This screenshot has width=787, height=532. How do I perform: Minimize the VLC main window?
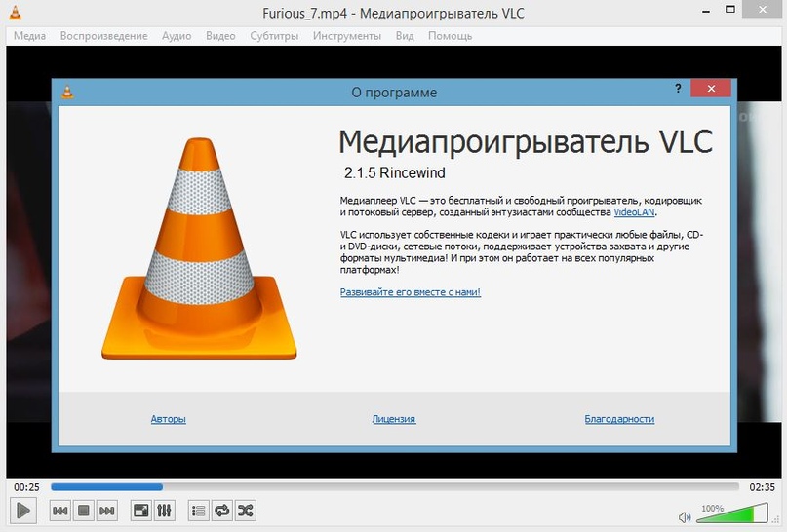pyautogui.click(x=706, y=10)
